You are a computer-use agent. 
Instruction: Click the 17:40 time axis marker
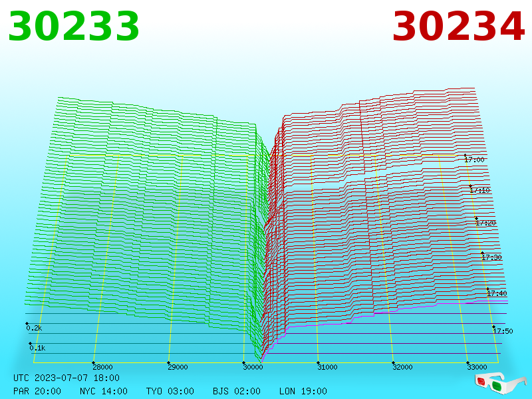click(x=497, y=293)
